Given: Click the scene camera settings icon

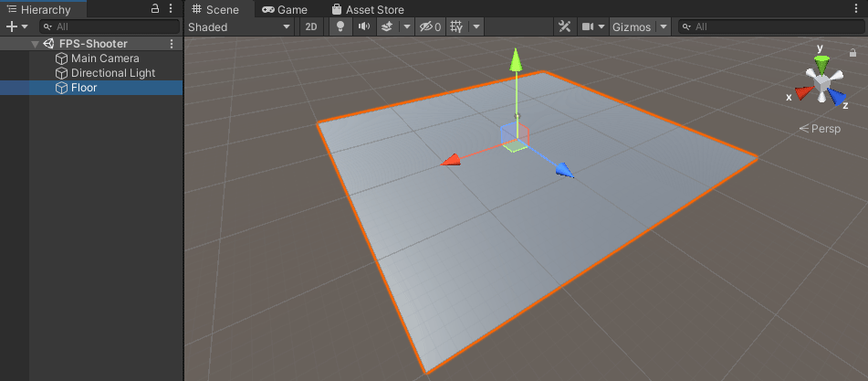Looking at the screenshot, I should coord(589,27).
